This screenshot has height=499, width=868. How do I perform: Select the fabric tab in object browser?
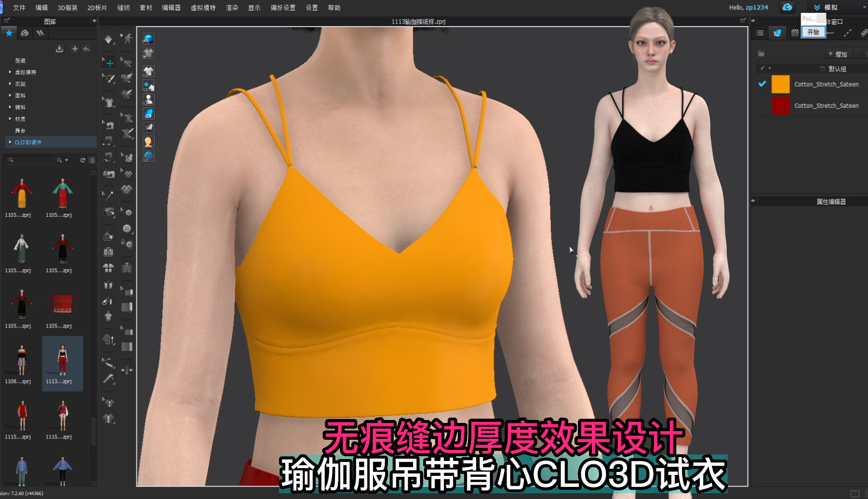click(x=777, y=33)
